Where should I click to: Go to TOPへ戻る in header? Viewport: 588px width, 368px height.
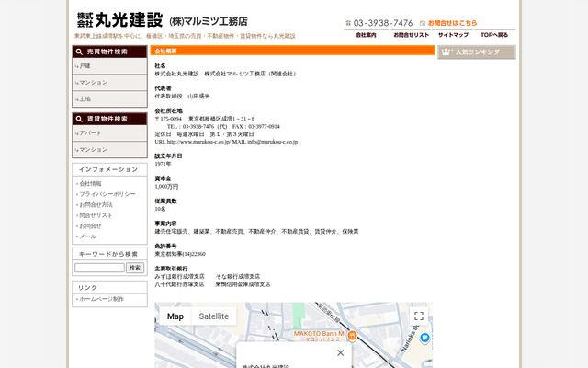click(494, 35)
